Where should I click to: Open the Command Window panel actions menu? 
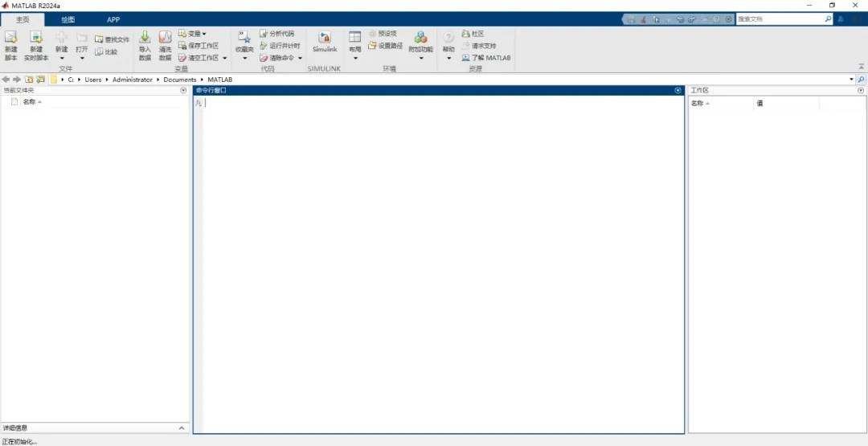click(678, 91)
